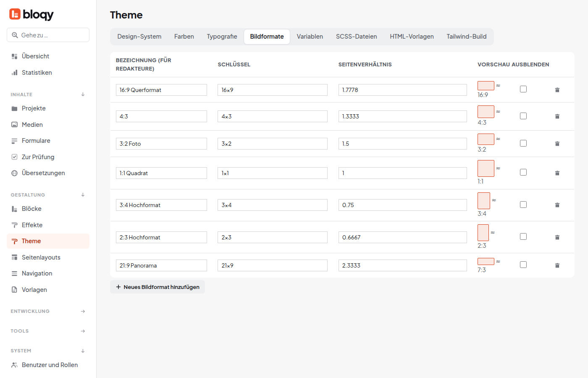Image resolution: width=588 pixels, height=378 pixels.
Task: Open Effekte paint roller icon
Action: click(14, 225)
